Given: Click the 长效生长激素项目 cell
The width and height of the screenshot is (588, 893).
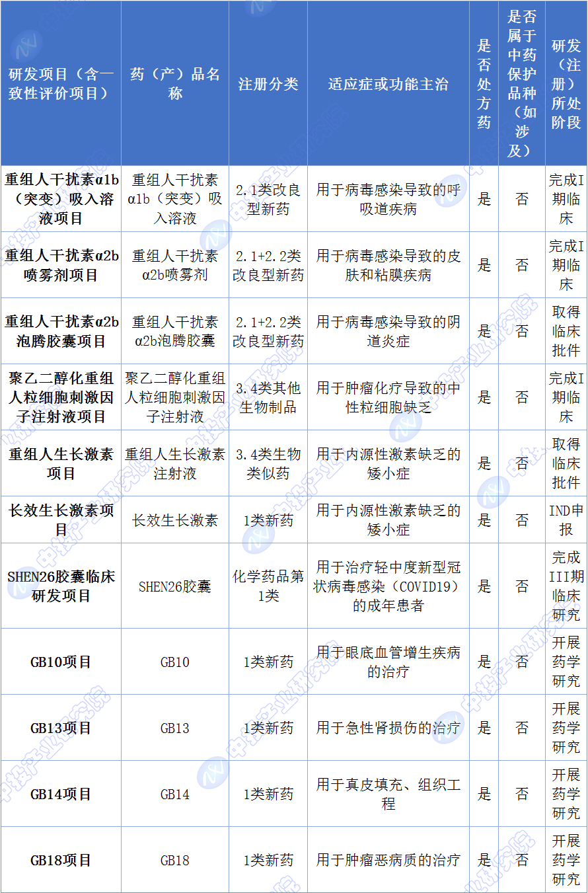Looking at the screenshot, I should click(61, 520).
